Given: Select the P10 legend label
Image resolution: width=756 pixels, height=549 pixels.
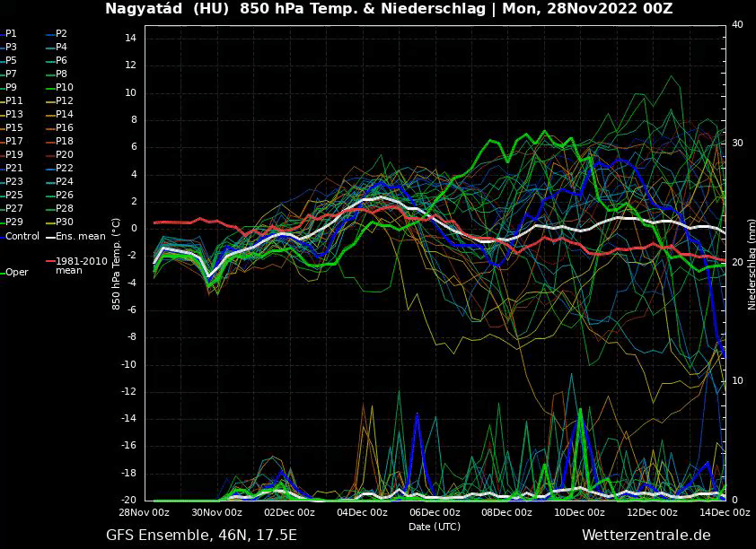Looking at the screenshot, I should [64, 87].
